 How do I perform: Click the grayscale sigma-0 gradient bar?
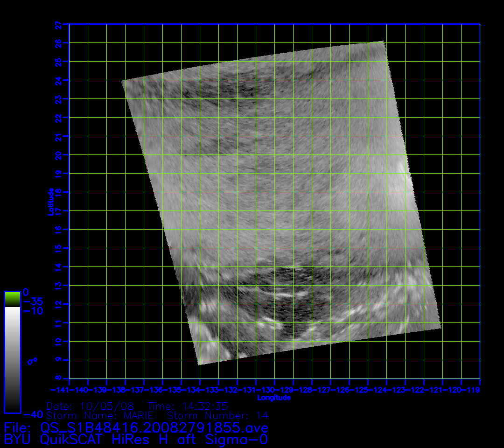[12, 359]
